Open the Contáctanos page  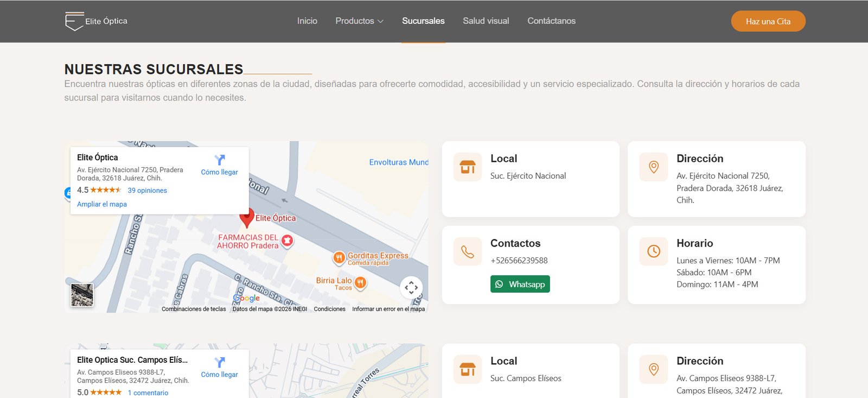(x=551, y=21)
